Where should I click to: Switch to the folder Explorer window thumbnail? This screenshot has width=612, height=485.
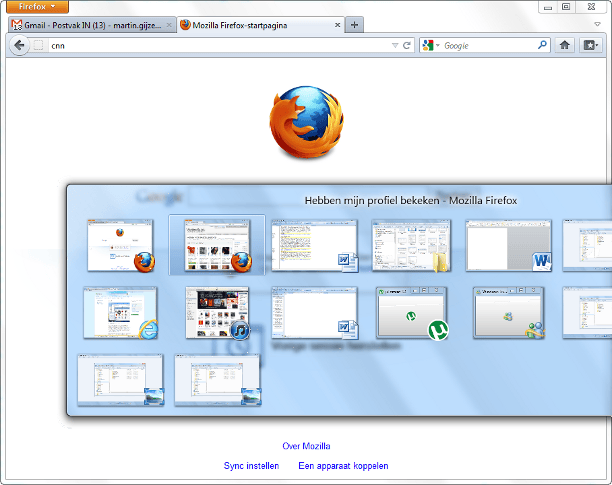[411, 245]
